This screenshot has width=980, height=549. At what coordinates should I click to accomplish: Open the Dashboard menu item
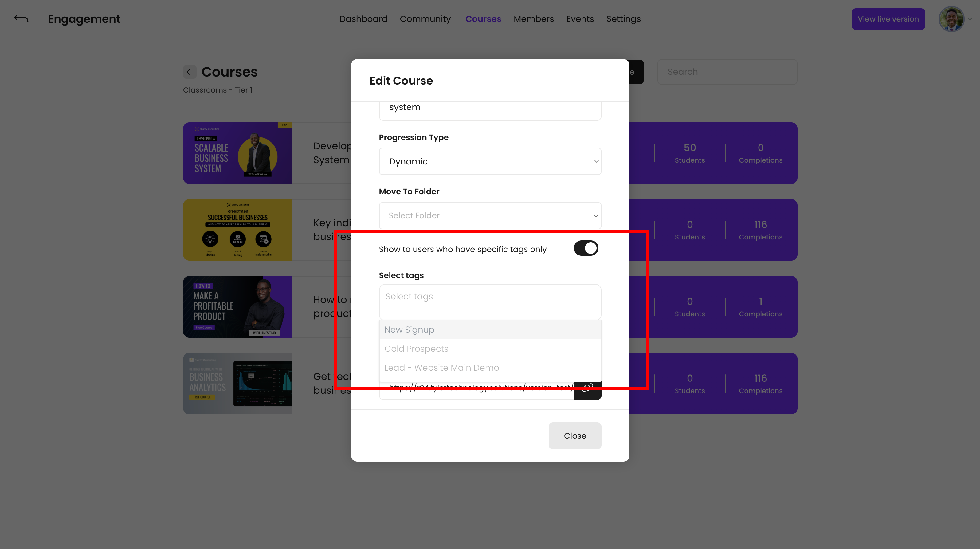pyautogui.click(x=363, y=19)
